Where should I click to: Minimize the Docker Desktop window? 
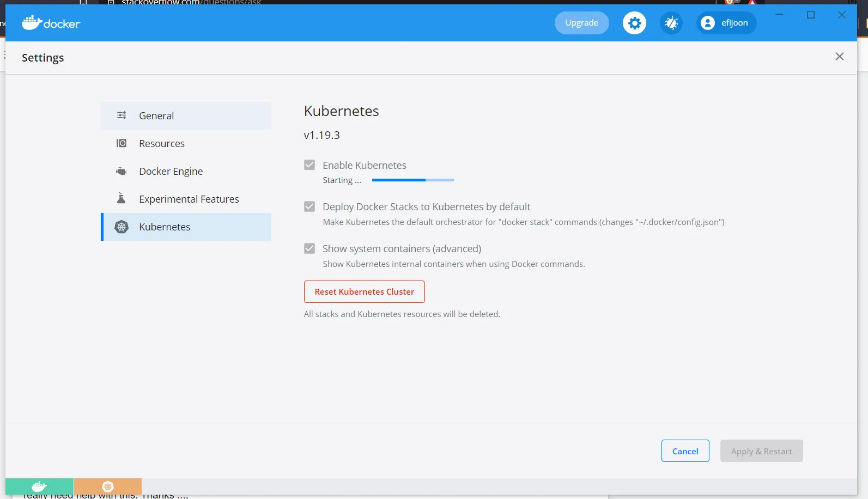tap(780, 15)
